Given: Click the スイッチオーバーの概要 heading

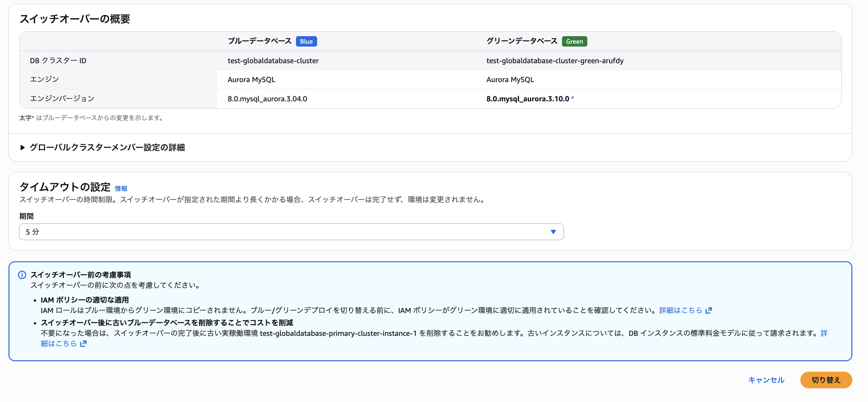Looking at the screenshot, I should pos(75,19).
